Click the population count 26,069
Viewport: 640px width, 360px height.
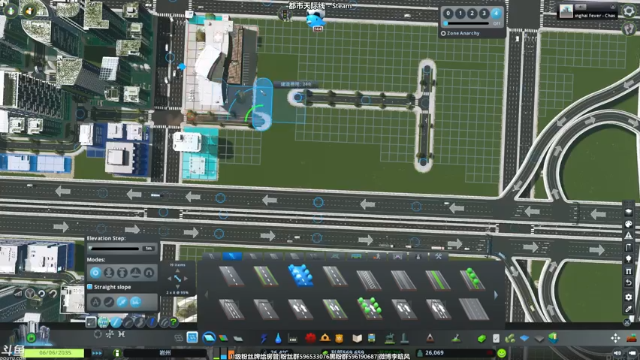[x=434, y=353]
